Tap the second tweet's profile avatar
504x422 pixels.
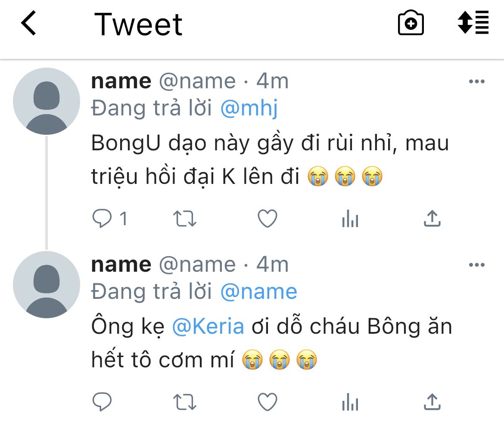pos(47,285)
